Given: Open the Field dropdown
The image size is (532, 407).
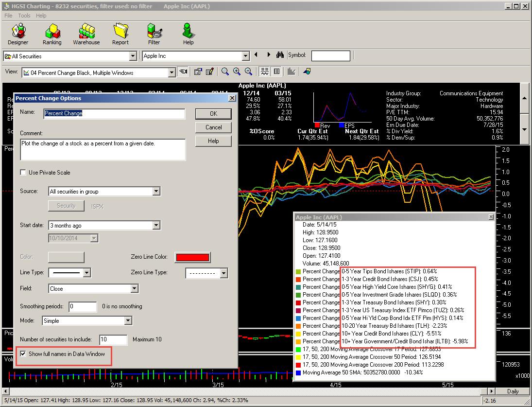Looking at the screenshot, I should pyautogui.click(x=135, y=288).
